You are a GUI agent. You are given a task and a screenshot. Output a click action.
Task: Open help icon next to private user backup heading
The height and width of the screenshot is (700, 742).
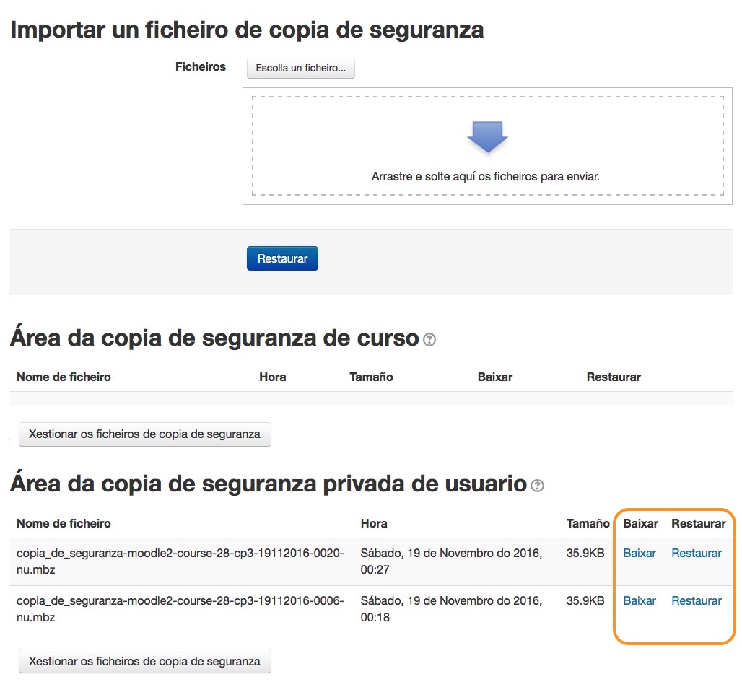click(x=537, y=486)
